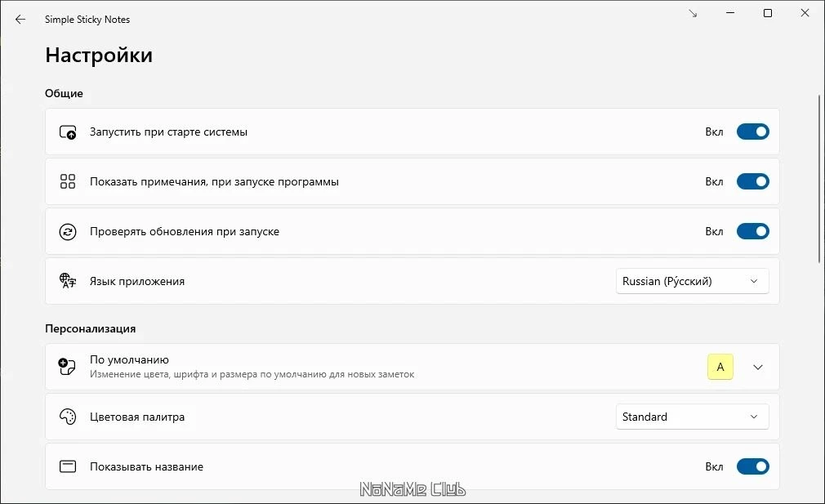Click the color palette icon
The image size is (825, 504).
pyautogui.click(x=68, y=417)
